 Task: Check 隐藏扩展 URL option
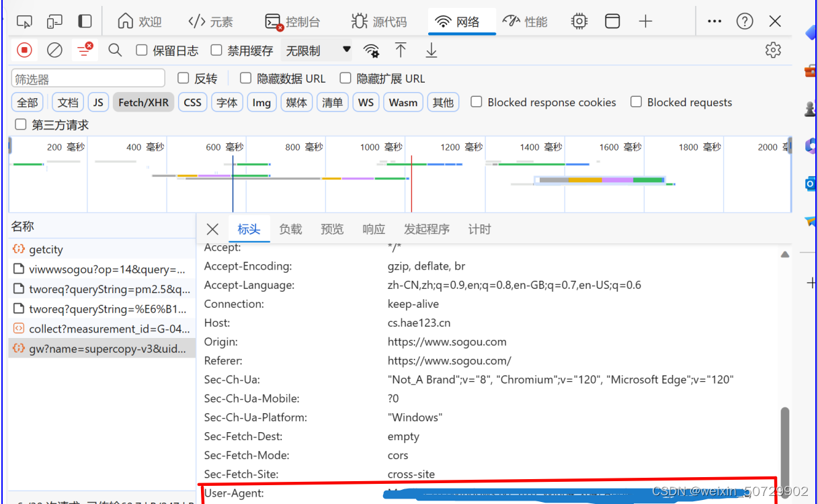click(345, 79)
